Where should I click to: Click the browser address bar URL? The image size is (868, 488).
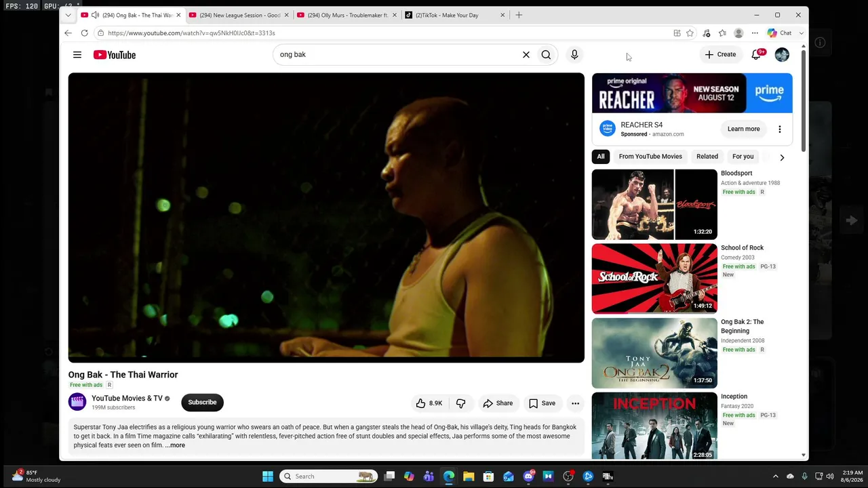click(x=191, y=33)
